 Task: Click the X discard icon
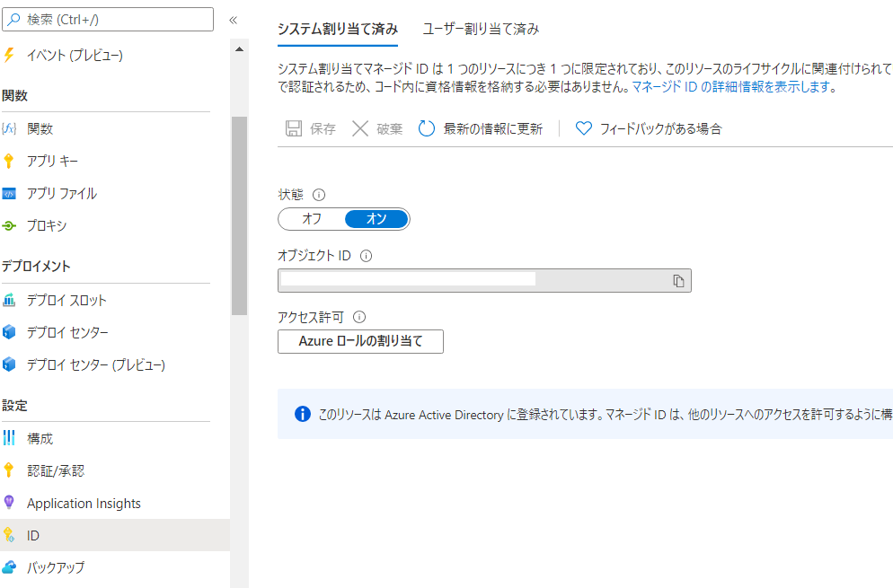click(360, 128)
